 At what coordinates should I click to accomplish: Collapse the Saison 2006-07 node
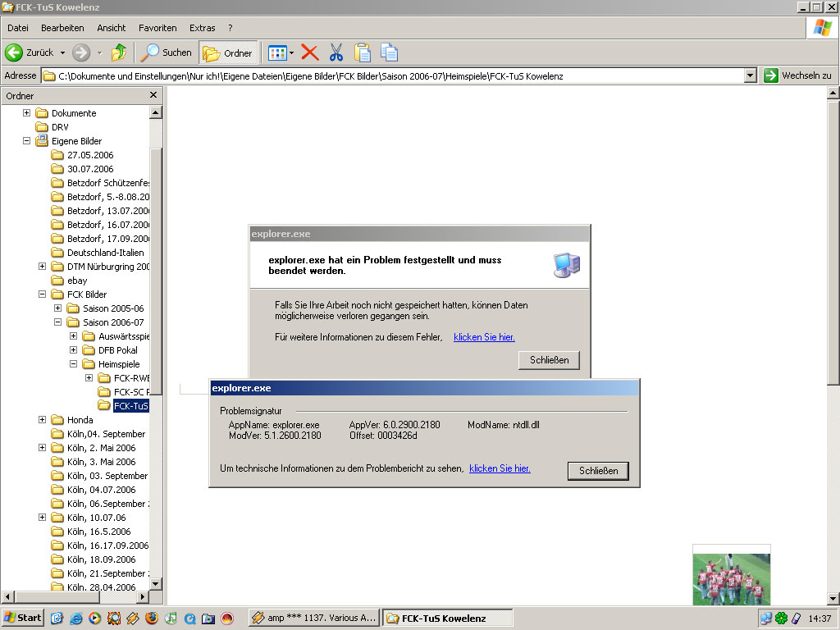click(58, 322)
